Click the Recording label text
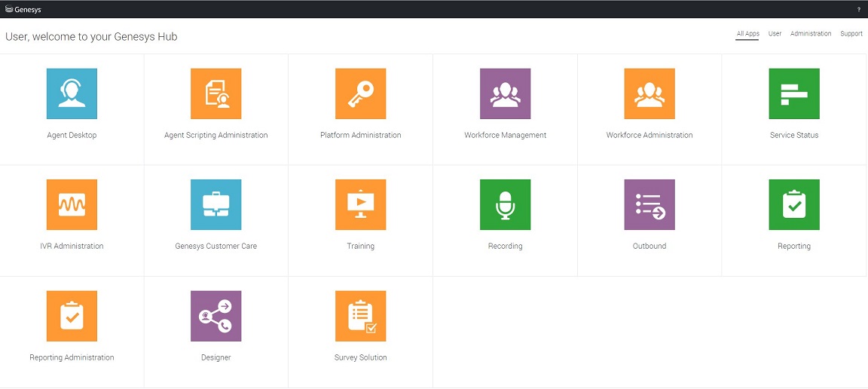 [x=505, y=246]
